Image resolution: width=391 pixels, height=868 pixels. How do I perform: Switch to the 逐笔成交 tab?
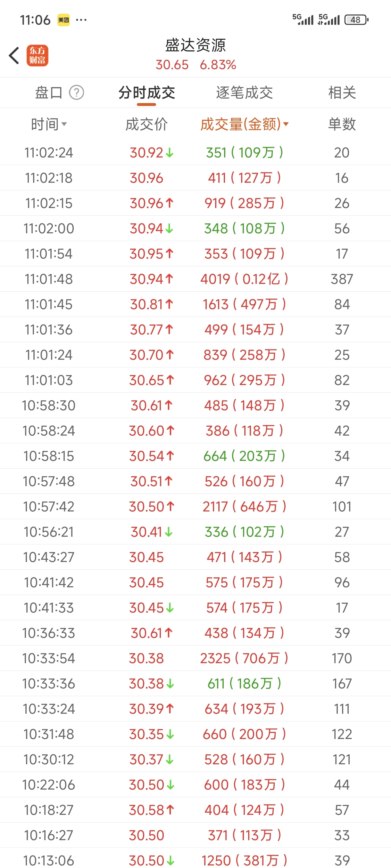click(x=245, y=93)
